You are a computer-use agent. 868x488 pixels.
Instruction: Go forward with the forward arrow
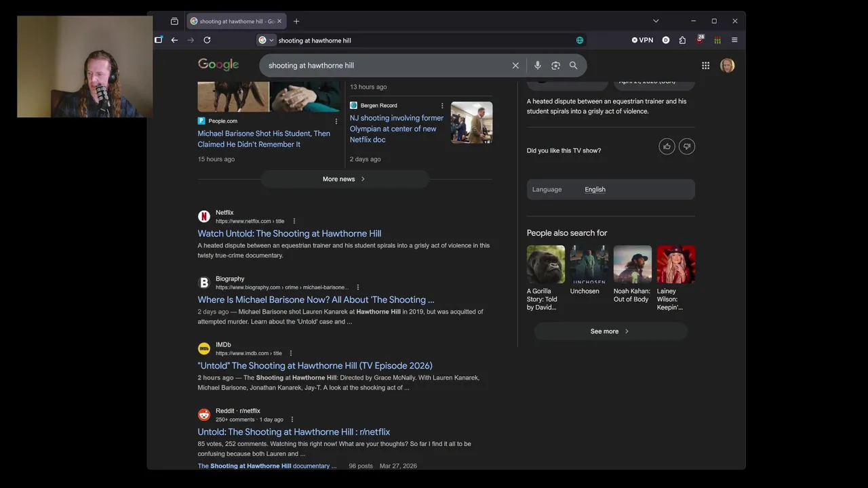tap(191, 40)
